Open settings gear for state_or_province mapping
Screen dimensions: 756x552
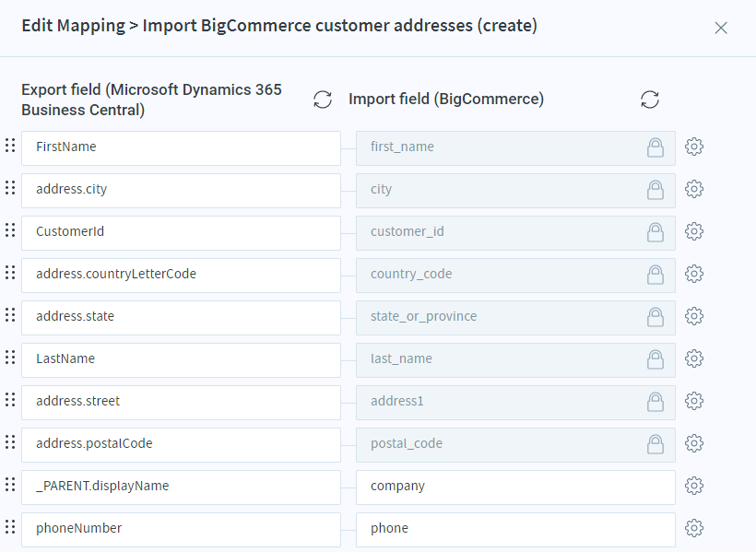pyautogui.click(x=694, y=316)
